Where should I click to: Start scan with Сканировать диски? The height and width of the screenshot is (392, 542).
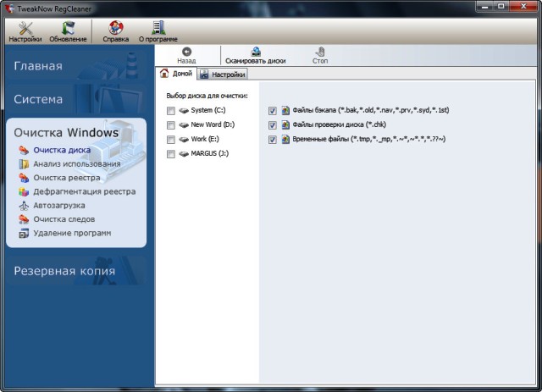tap(256, 56)
